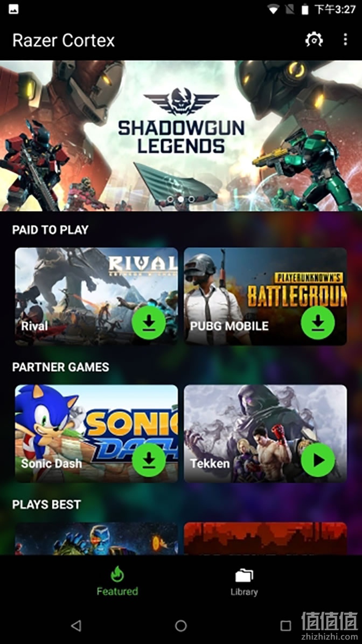Open the Tekken game card
This screenshot has height=644, width=362.
click(x=265, y=433)
